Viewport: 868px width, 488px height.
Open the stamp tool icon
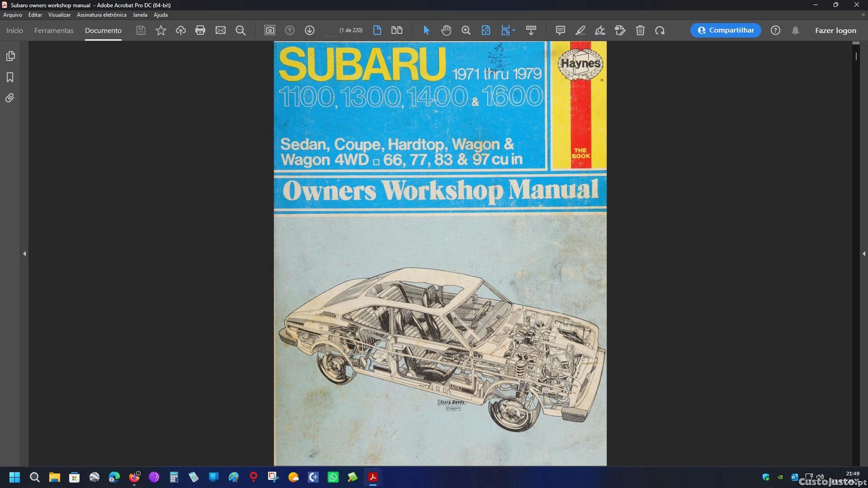coord(620,30)
